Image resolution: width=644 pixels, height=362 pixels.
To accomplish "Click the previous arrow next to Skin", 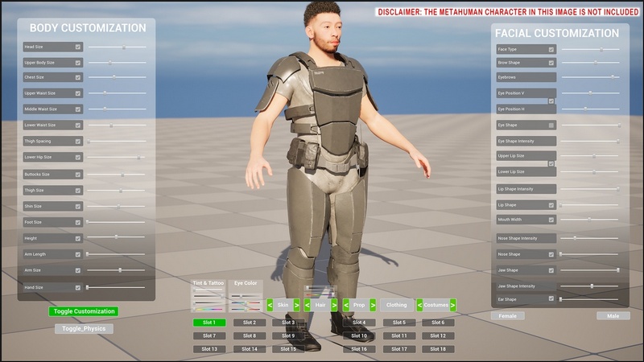I will (x=270, y=306).
